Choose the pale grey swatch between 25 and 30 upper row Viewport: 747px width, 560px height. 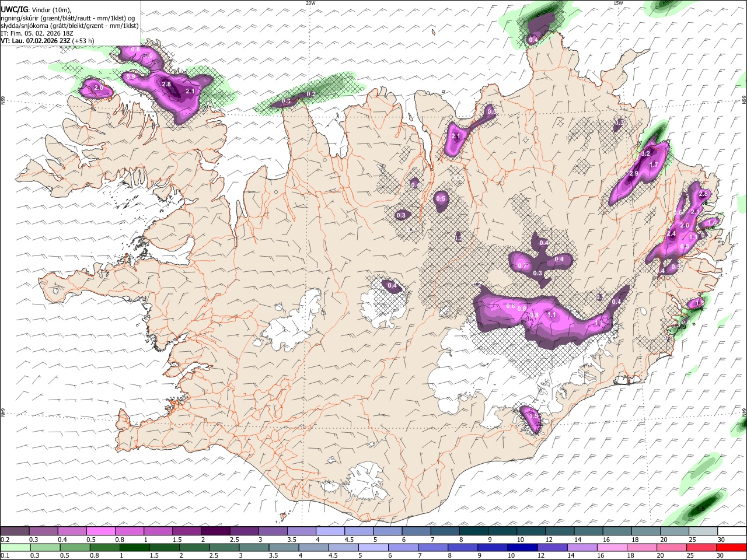[702, 531]
